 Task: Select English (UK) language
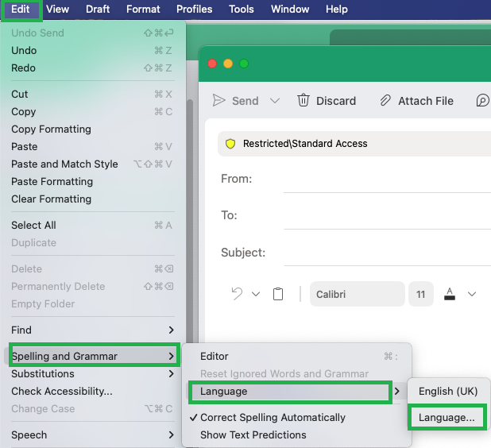[448, 391]
